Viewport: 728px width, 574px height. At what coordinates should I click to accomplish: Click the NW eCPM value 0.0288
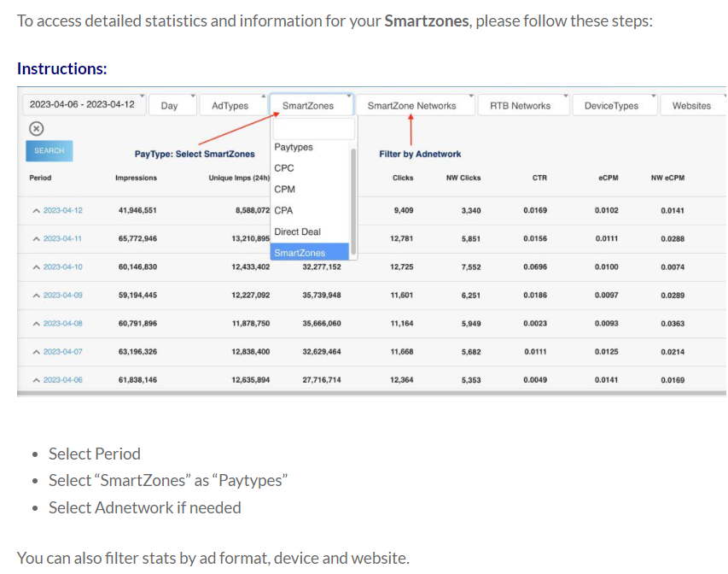(x=673, y=239)
